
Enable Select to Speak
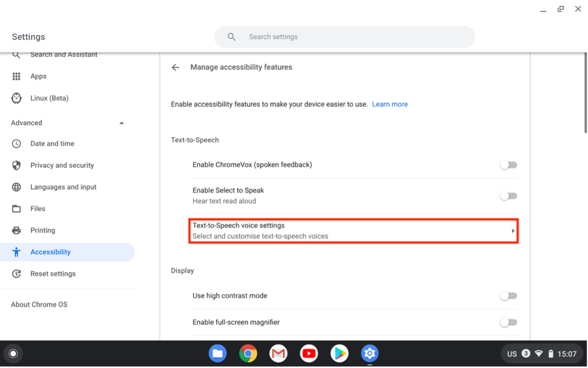point(508,196)
